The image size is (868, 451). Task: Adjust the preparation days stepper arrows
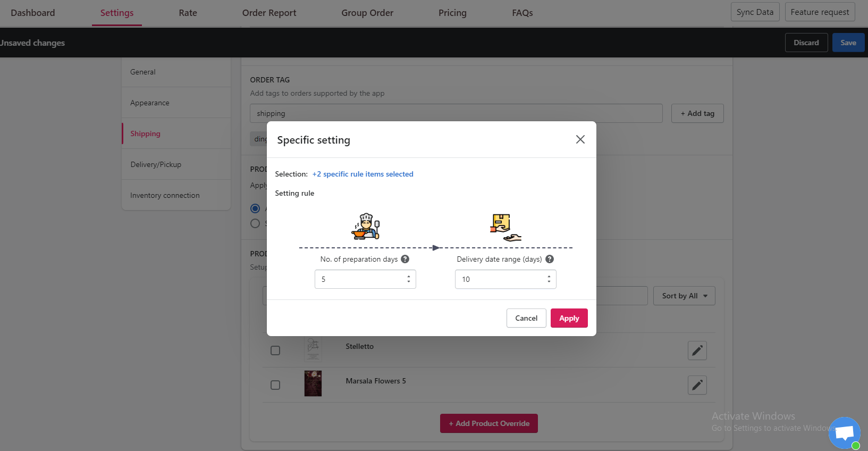[x=408, y=279]
